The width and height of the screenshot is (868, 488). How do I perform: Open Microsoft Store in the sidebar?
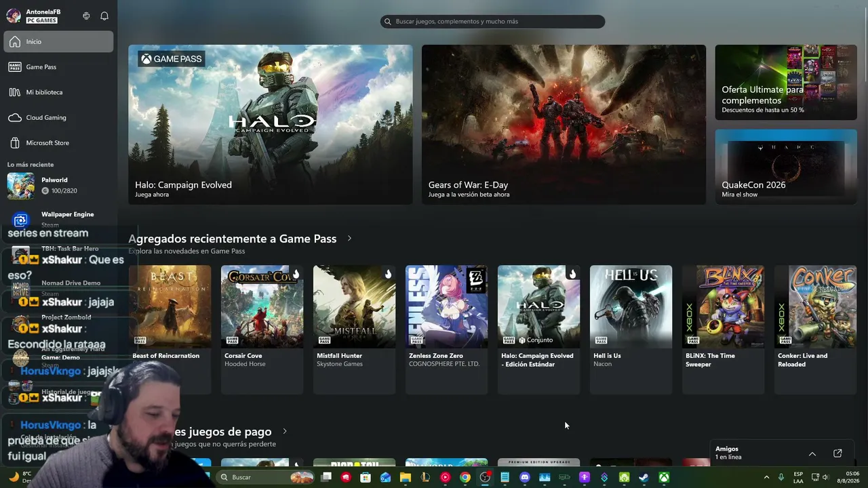pos(58,143)
